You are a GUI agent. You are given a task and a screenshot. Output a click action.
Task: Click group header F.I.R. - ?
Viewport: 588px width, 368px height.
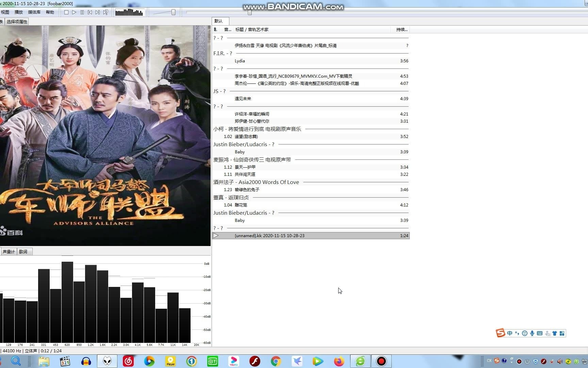point(311,53)
